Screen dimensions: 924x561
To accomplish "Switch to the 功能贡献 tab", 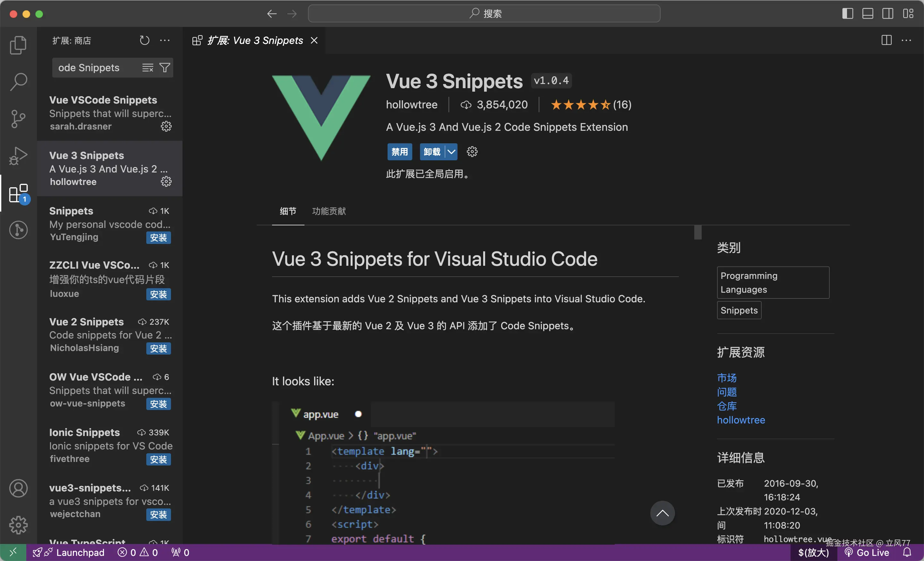I will 329,211.
